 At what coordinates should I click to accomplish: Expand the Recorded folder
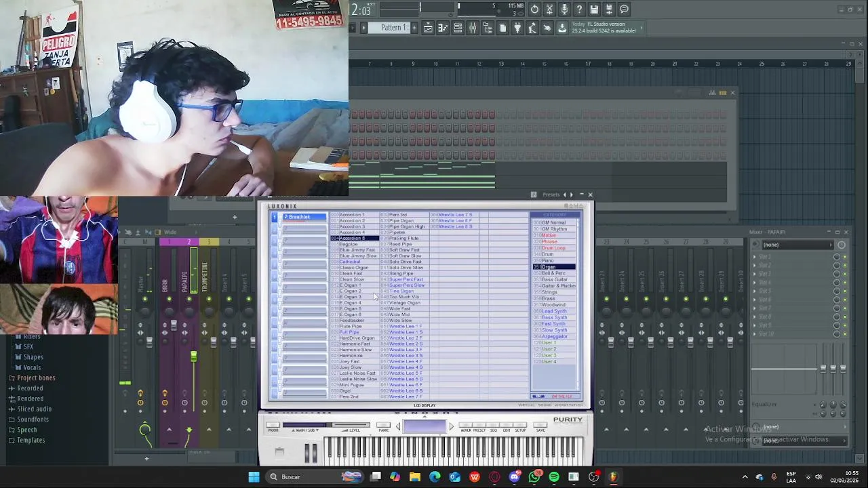[30, 388]
